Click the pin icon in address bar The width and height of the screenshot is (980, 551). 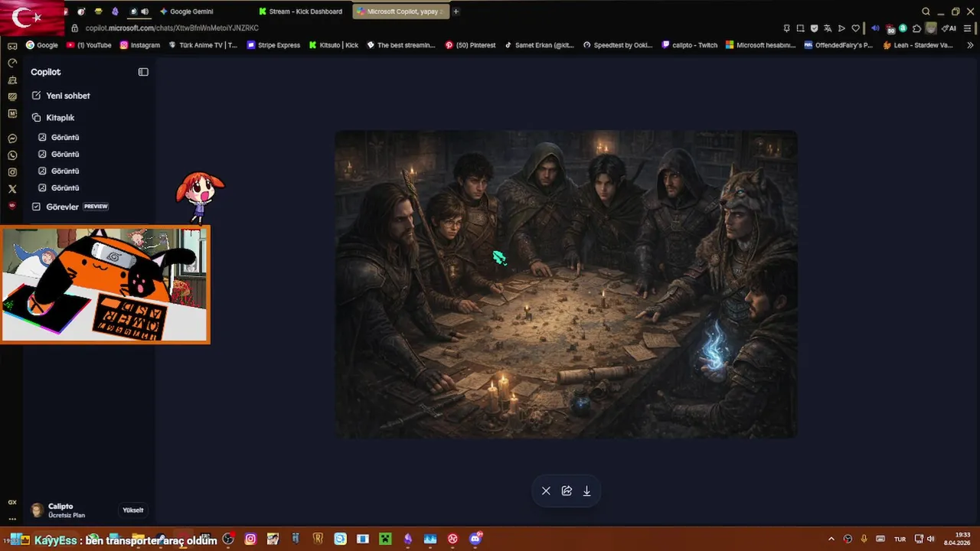(786, 28)
